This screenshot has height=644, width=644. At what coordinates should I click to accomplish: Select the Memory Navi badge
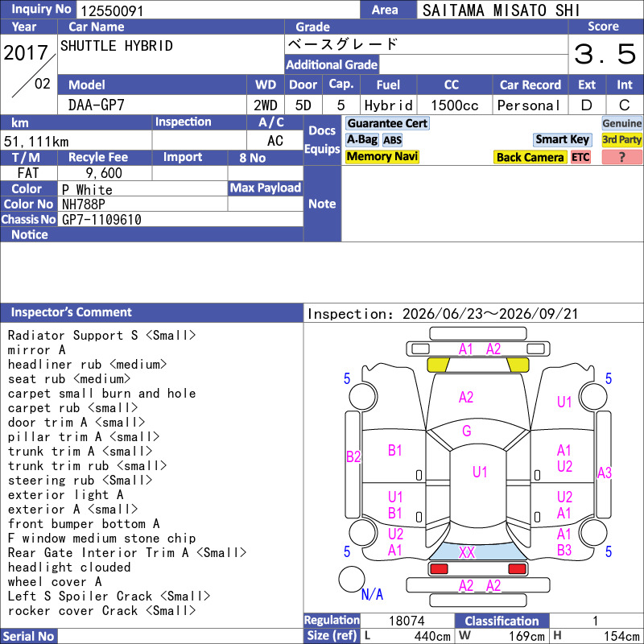click(382, 156)
